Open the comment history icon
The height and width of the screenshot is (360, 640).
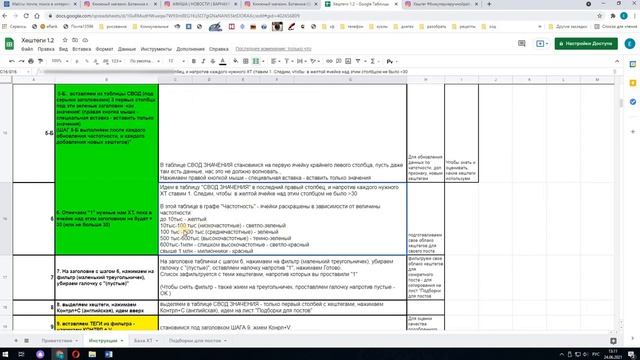[x=522, y=43]
